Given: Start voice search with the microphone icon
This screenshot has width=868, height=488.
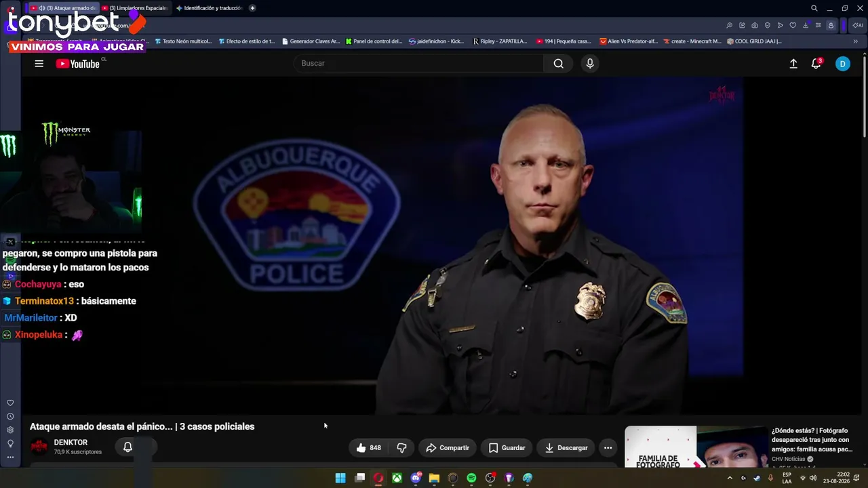Looking at the screenshot, I should (590, 64).
